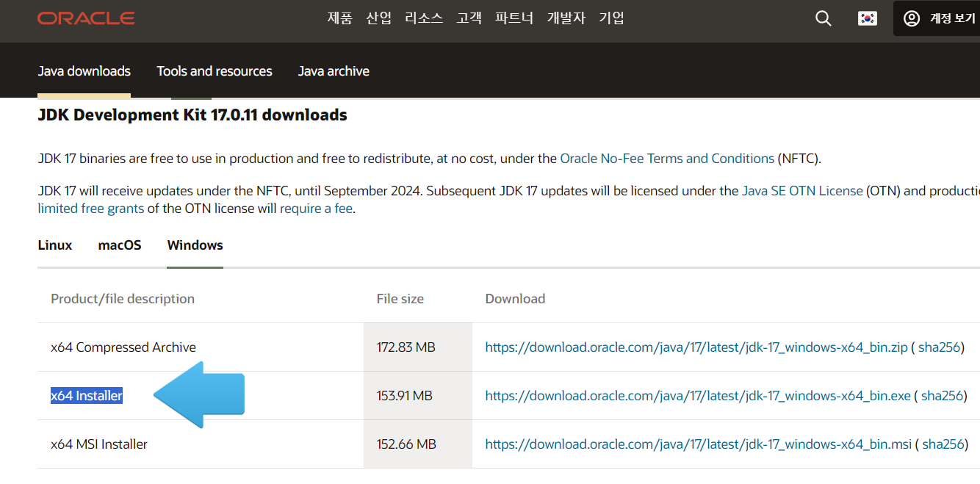Viewport: 980px width, 484px height.
Task: Select the Java downloads tab
Action: 84,71
